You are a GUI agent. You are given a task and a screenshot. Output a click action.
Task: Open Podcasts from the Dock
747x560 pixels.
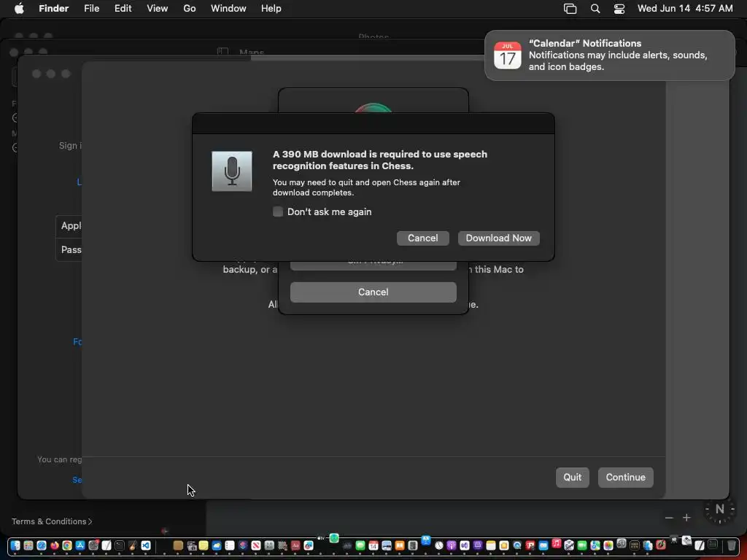[x=451, y=545]
